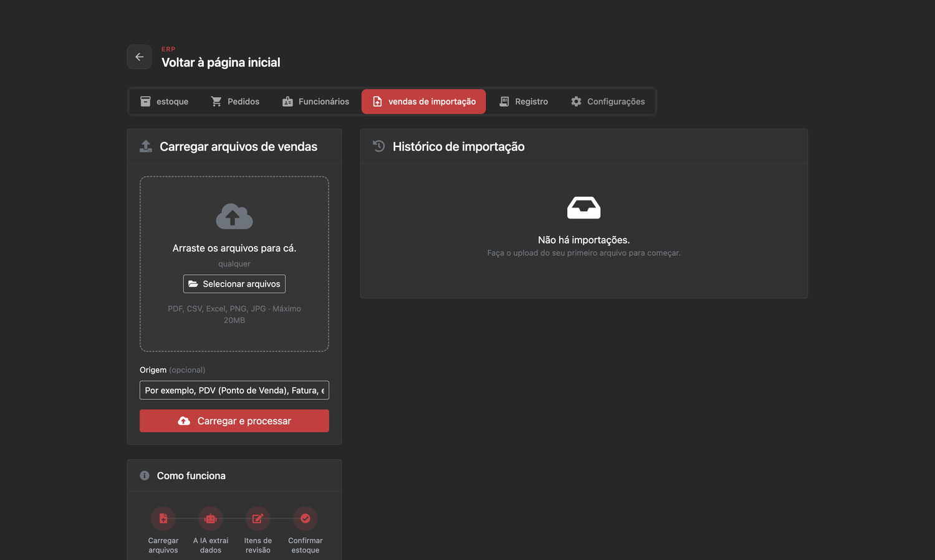The height and width of the screenshot is (560, 935).
Task: Click the cloud upload icon in dropzone
Action: (x=234, y=216)
